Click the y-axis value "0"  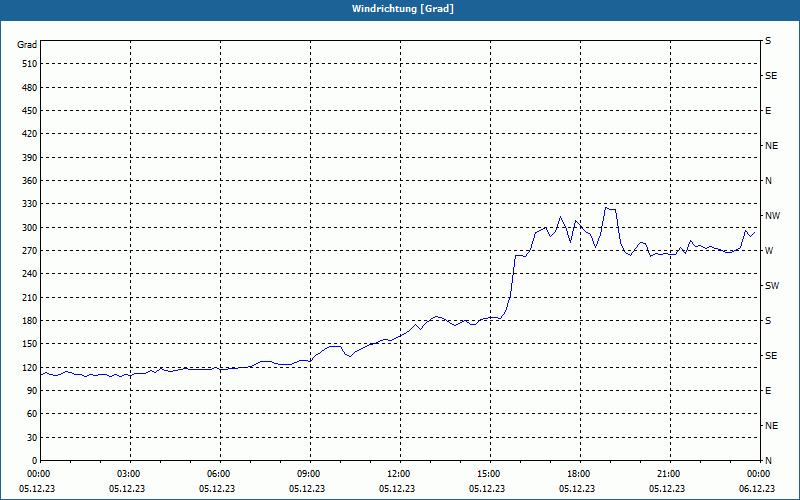(x=34, y=461)
